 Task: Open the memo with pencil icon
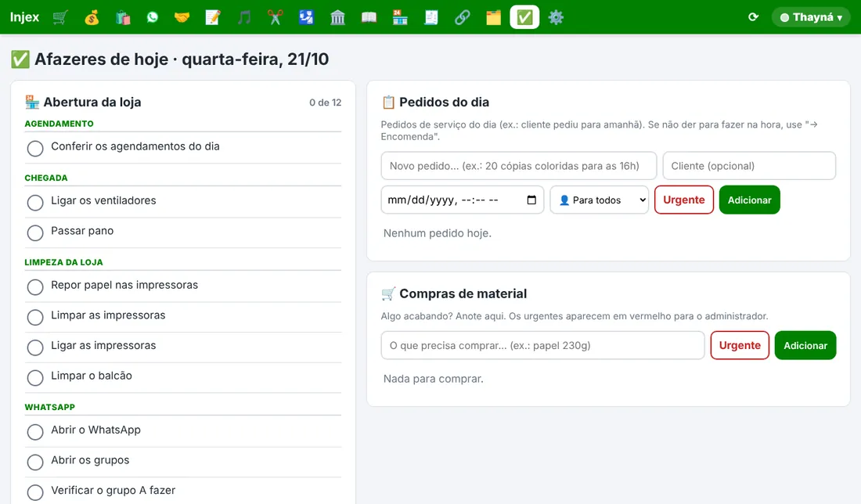(212, 17)
